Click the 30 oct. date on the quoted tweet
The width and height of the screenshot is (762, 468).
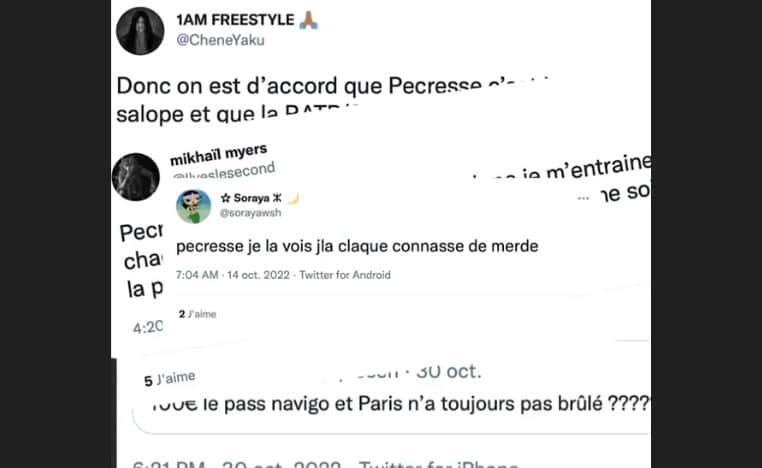point(450,372)
